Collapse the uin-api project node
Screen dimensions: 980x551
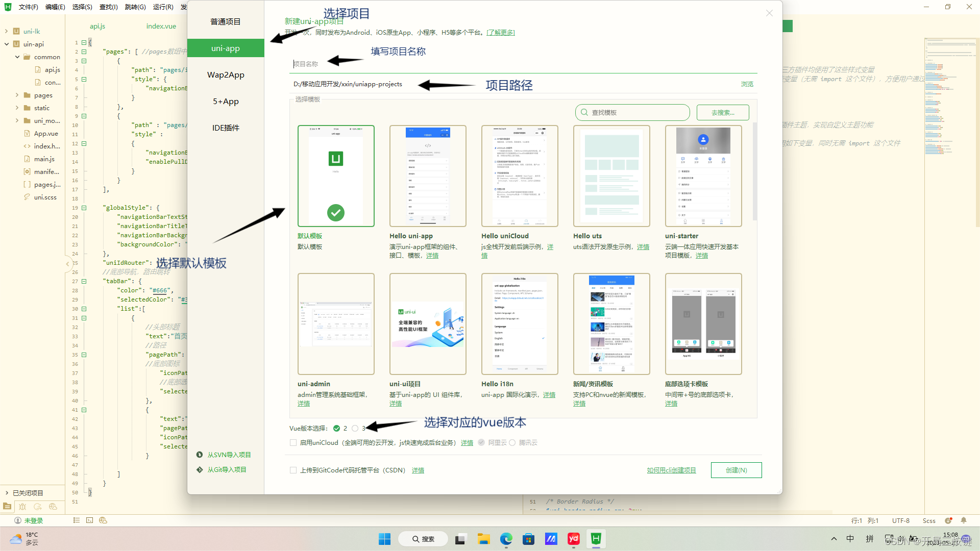coord(6,44)
